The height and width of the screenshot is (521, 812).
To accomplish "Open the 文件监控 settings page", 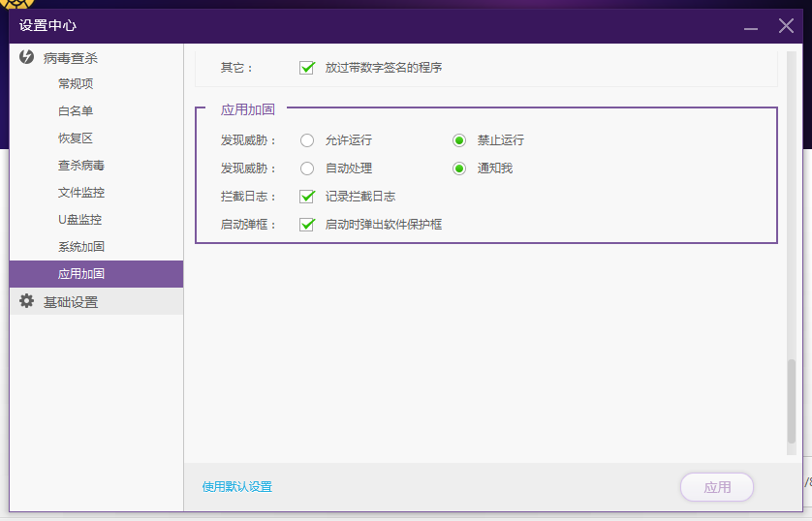I will click(x=81, y=193).
